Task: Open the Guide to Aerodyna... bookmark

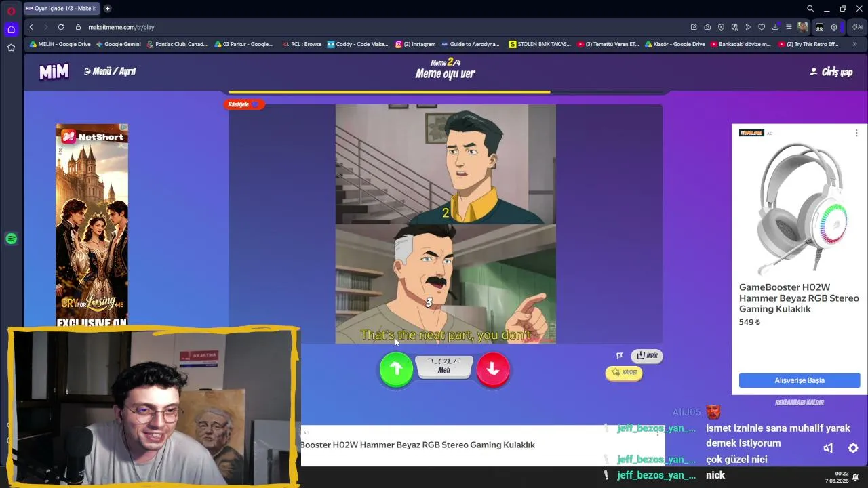Action: (x=471, y=44)
